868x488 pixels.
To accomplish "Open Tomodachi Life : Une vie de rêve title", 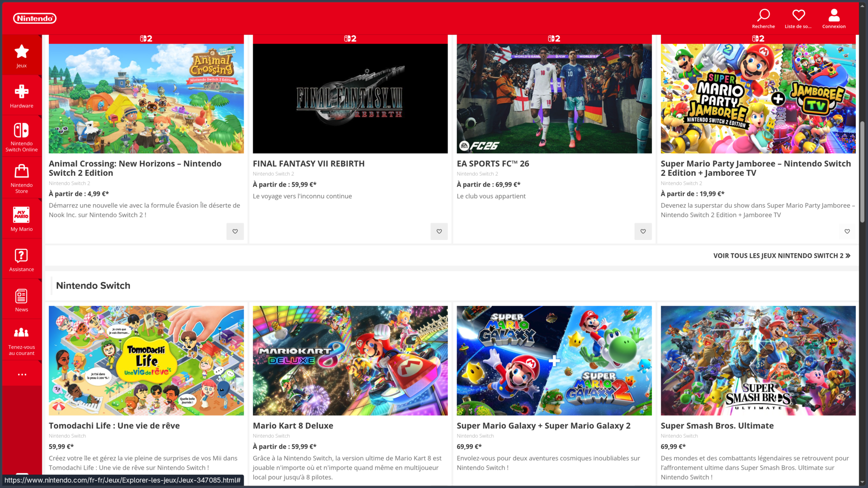I will tap(114, 426).
